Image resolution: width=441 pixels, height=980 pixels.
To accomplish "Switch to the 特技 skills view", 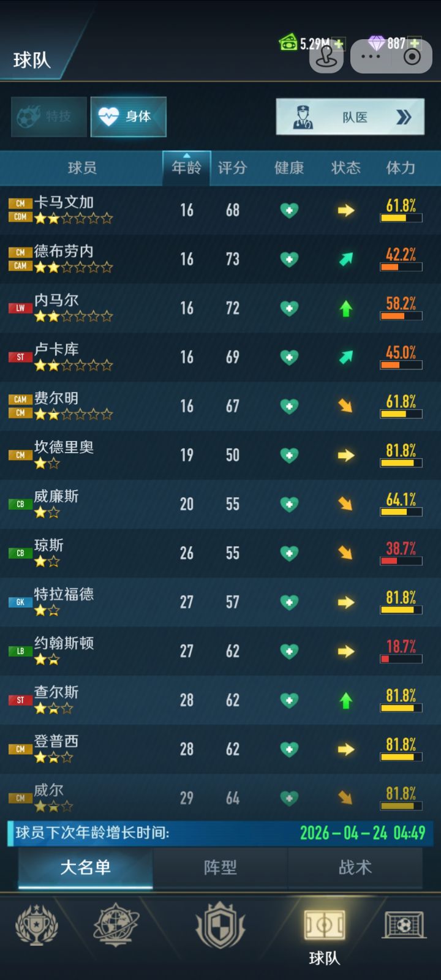I will (x=49, y=116).
